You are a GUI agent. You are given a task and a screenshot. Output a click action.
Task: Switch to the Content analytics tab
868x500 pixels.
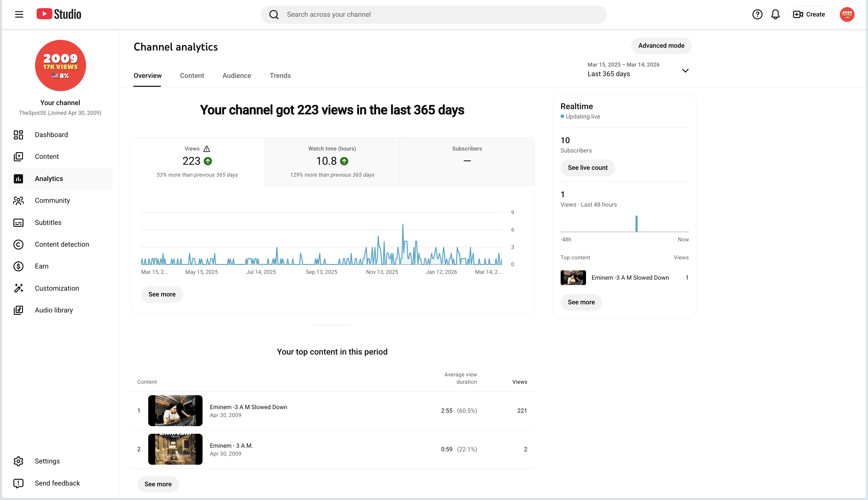click(192, 76)
